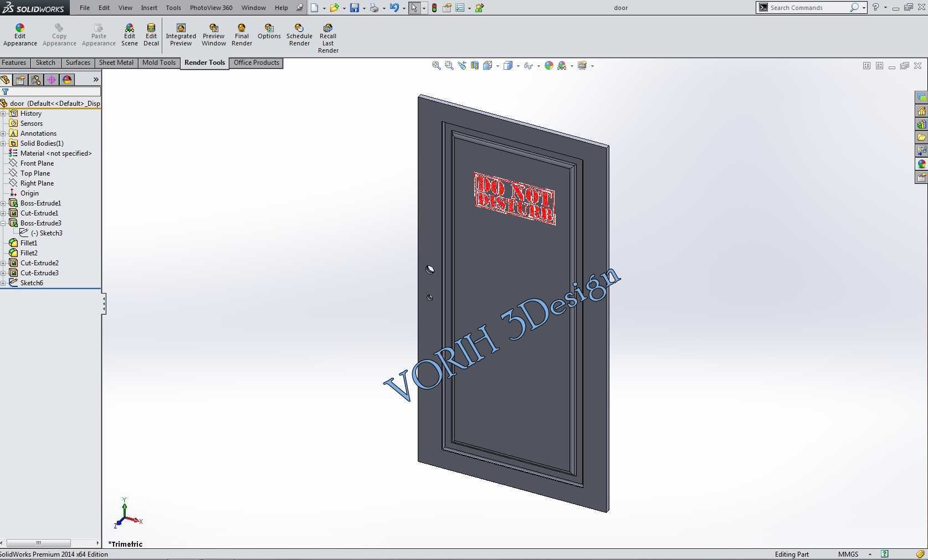Screen dimensions: 928x560
Task: Open DisplayManager tab in left panel
Action: coord(67,80)
